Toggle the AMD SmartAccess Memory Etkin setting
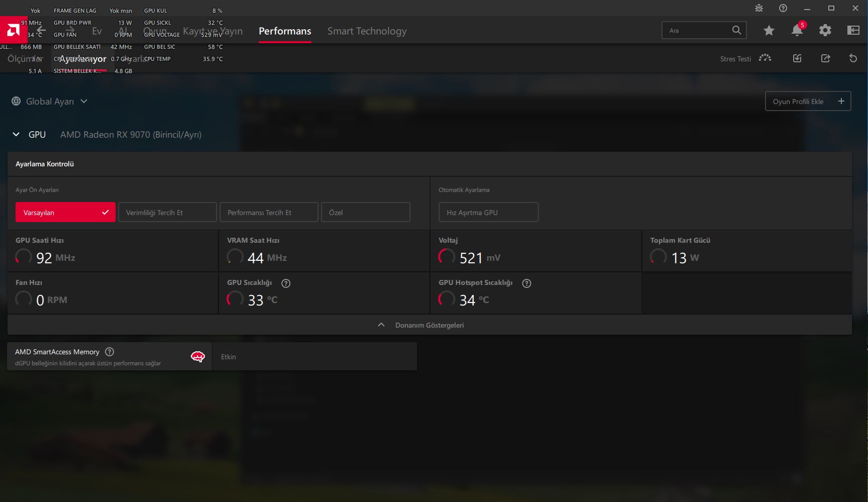The height and width of the screenshot is (502, 868). point(314,357)
